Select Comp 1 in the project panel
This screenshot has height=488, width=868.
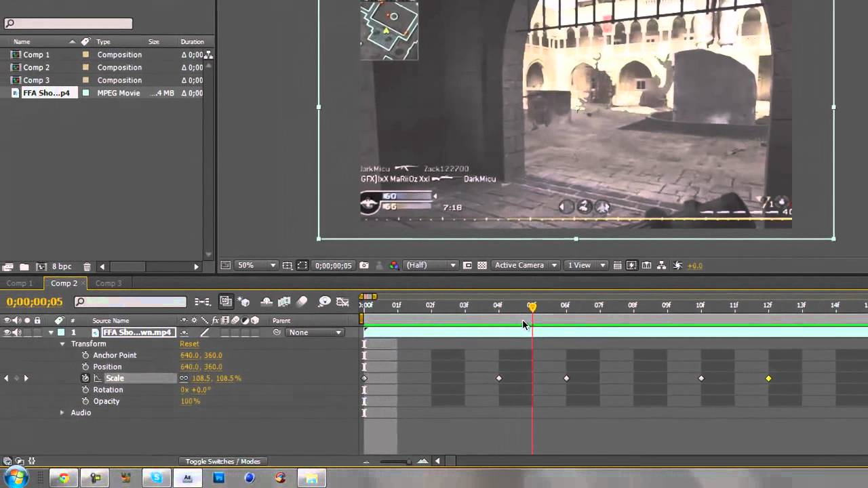pos(36,55)
